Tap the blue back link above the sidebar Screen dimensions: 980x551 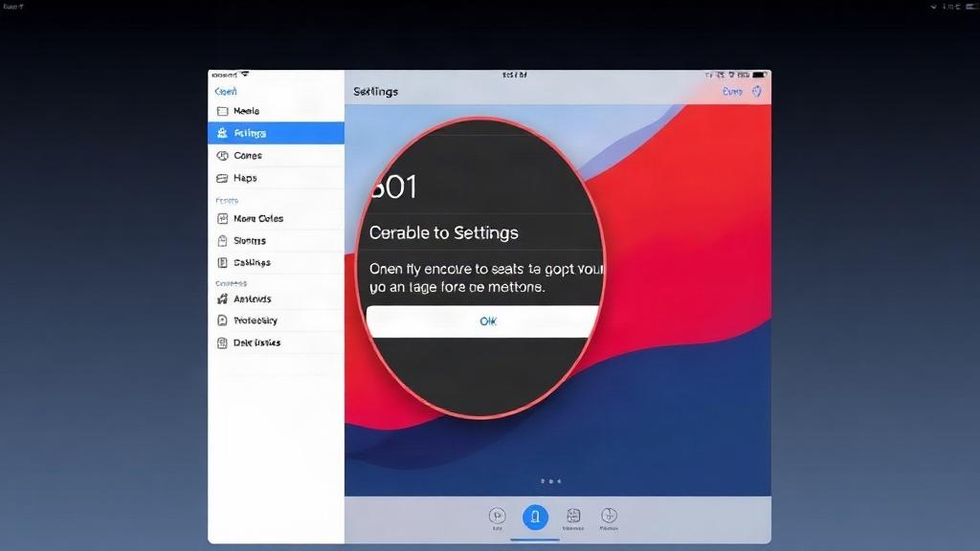[226, 91]
